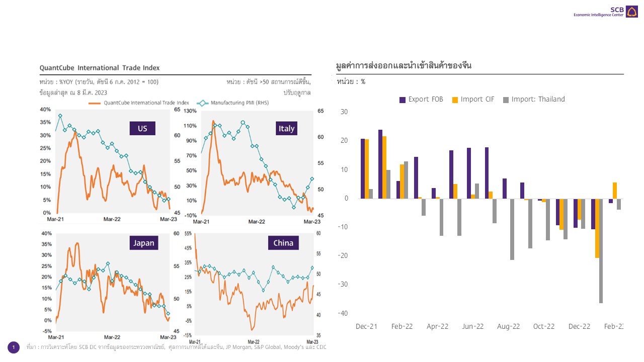Click the SCB logo icon
Image resolution: width=644 pixels, height=362 pixels.
[631, 11]
